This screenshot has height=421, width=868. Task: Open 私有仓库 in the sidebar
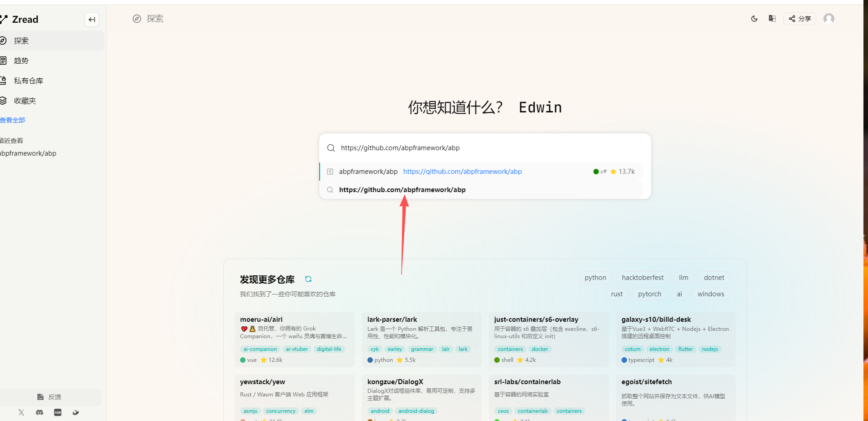tap(51, 81)
